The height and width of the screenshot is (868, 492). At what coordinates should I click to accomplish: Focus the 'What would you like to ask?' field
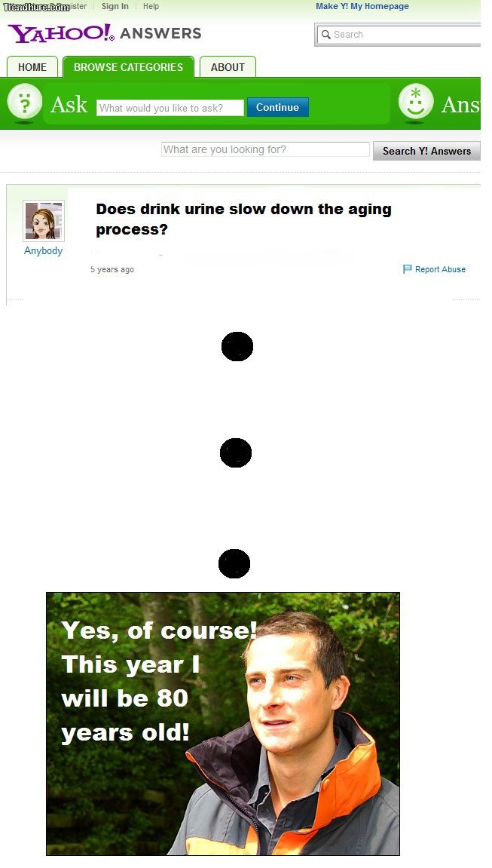point(170,108)
